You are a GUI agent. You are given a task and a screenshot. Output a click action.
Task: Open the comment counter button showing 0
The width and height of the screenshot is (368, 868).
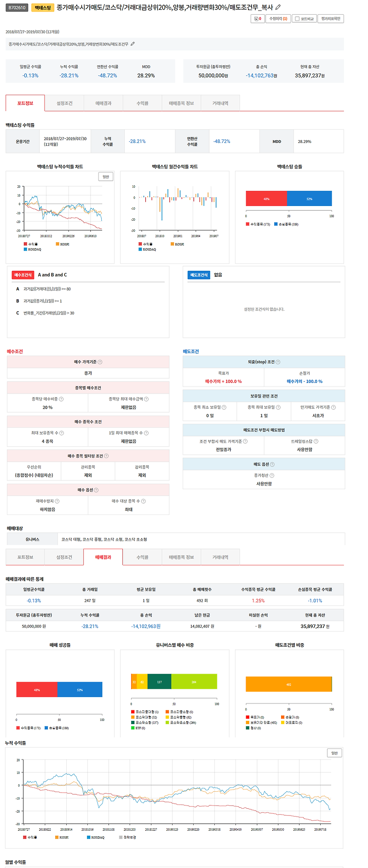[x=257, y=19]
